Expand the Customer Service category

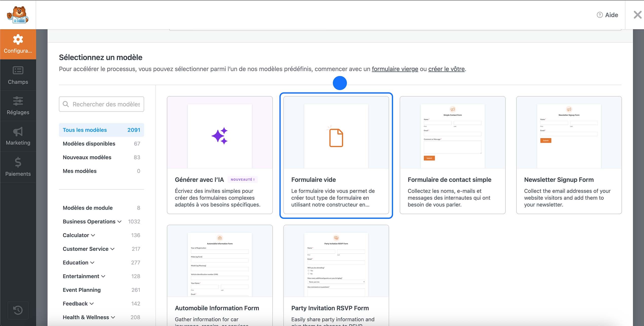coord(113,249)
